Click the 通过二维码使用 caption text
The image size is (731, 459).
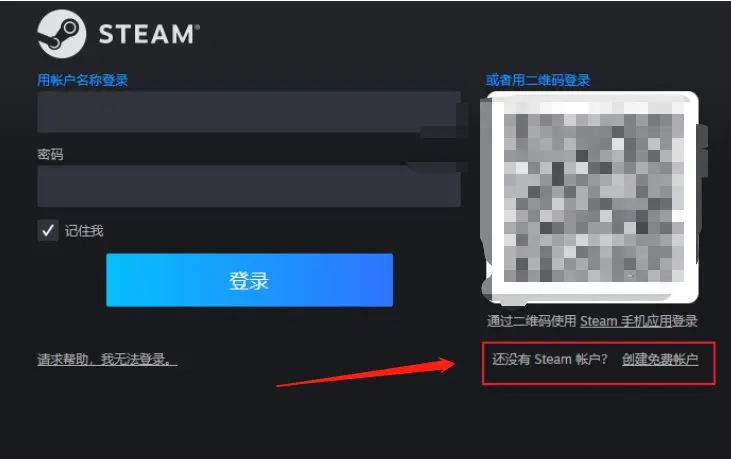point(531,321)
